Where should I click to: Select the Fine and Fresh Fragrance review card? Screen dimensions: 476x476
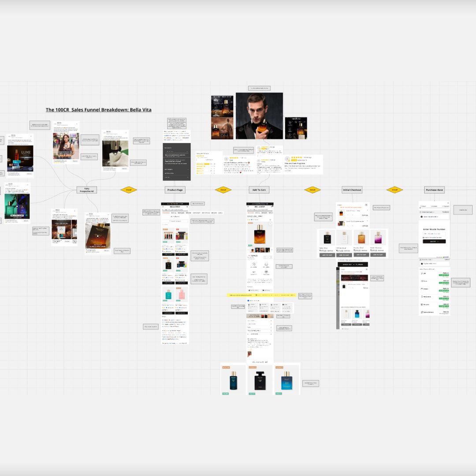303,164
